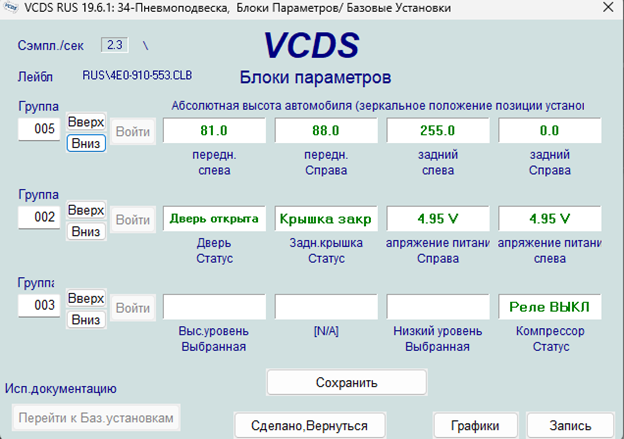The height and width of the screenshot is (439, 624).
Task: Focus the group 003 number field
Action: coord(40,306)
